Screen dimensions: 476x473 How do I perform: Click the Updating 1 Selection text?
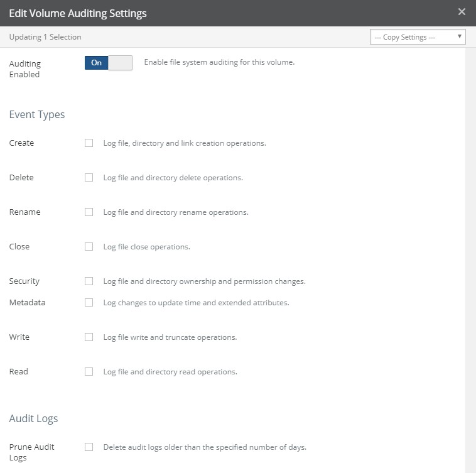point(45,37)
